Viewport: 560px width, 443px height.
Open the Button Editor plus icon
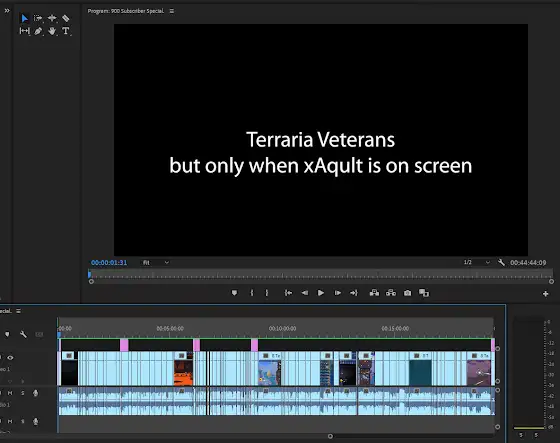(545, 294)
